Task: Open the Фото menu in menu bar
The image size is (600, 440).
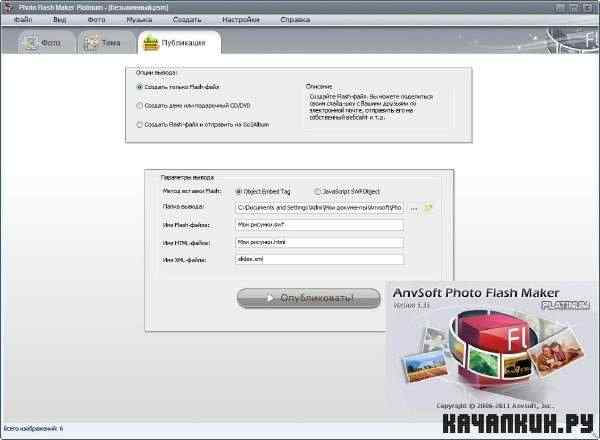Action: point(96,20)
